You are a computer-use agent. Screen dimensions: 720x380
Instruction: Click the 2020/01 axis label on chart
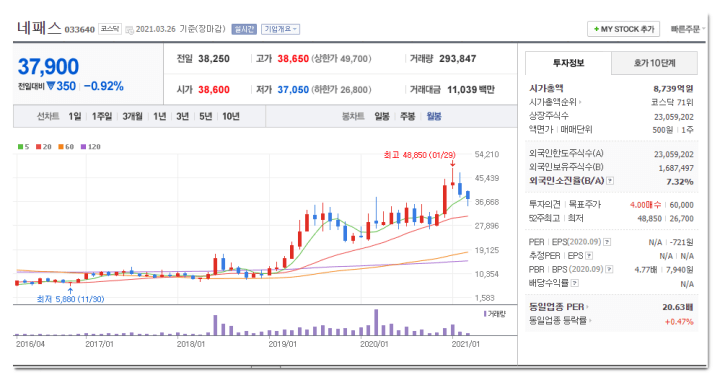tap(374, 344)
